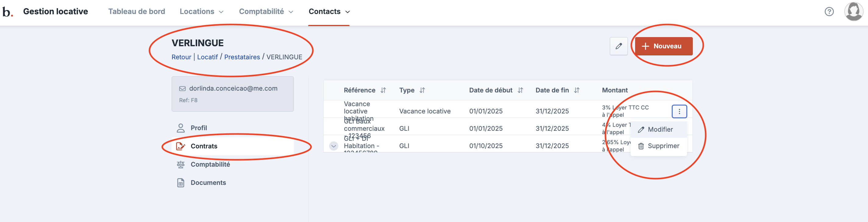Sort by Date de fin arrows
Image resolution: width=868 pixels, height=222 pixels.
click(577, 90)
